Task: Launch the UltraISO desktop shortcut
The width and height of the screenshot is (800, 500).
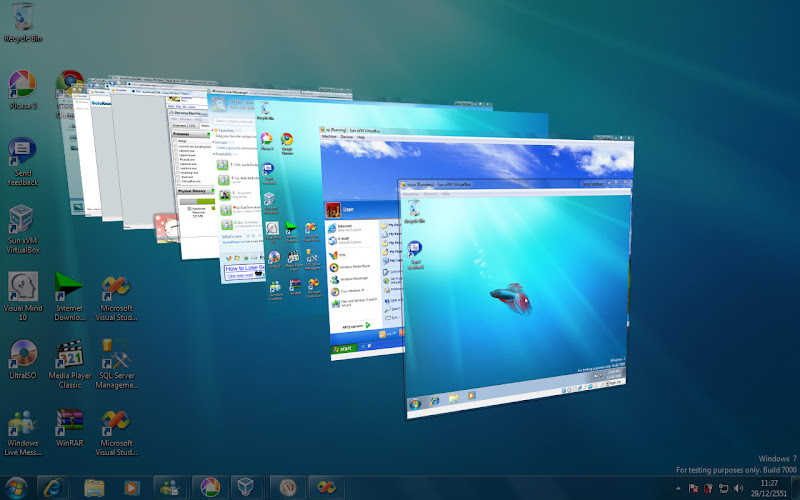Action: pyautogui.click(x=22, y=360)
